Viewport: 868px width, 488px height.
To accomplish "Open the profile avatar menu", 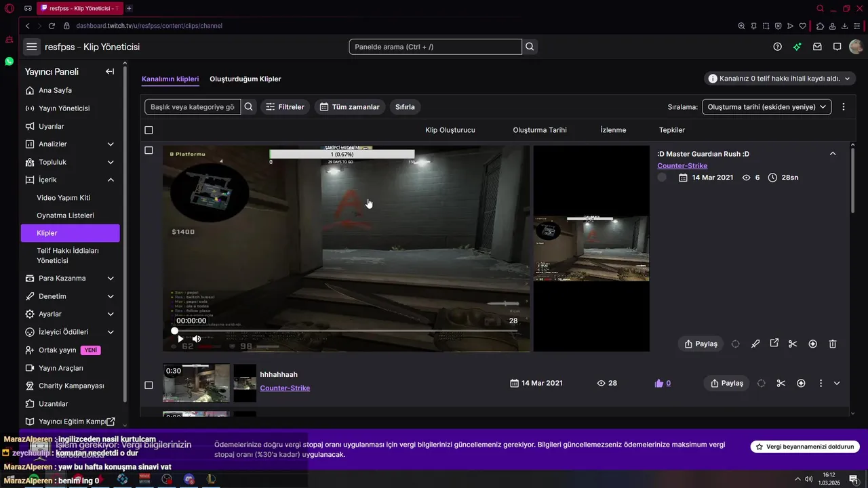I will [856, 47].
